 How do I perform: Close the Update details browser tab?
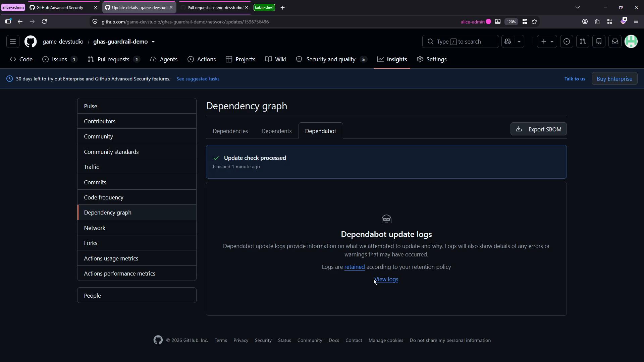point(171,7)
